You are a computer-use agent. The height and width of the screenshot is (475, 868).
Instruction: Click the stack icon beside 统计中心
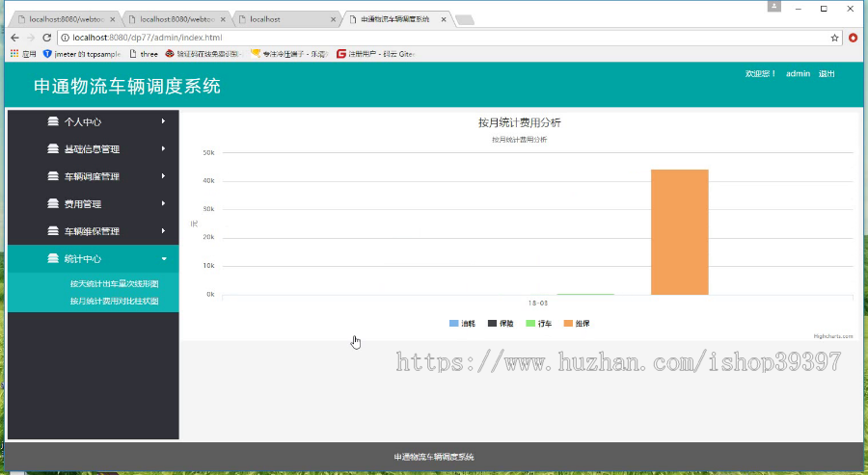pyautogui.click(x=53, y=258)
